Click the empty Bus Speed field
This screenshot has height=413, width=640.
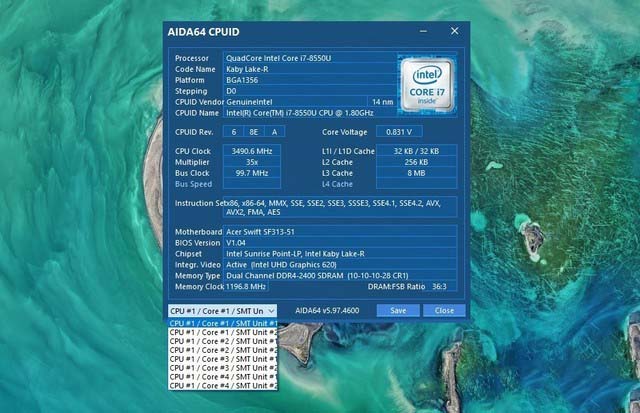(x=252, y=184)
